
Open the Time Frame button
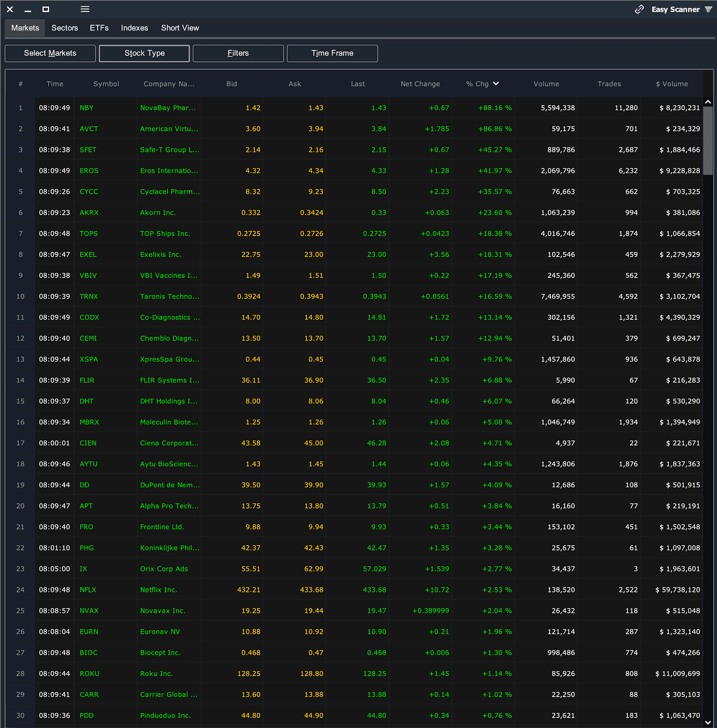332,53
